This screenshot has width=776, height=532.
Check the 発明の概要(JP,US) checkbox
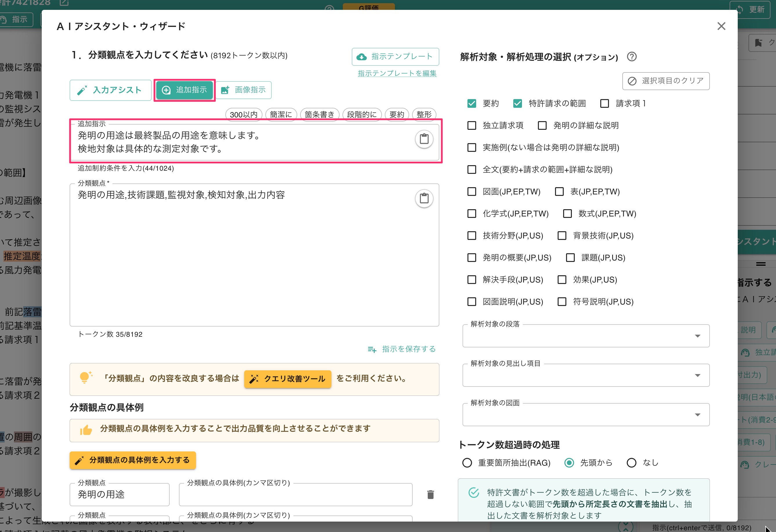pos(472,258)
